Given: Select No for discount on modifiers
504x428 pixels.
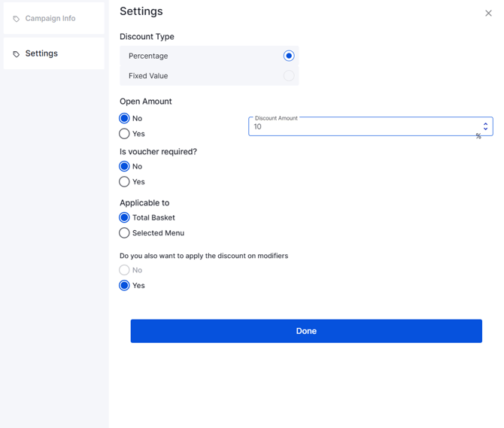Looking at the screenshot, I should [x=125, y=270].
